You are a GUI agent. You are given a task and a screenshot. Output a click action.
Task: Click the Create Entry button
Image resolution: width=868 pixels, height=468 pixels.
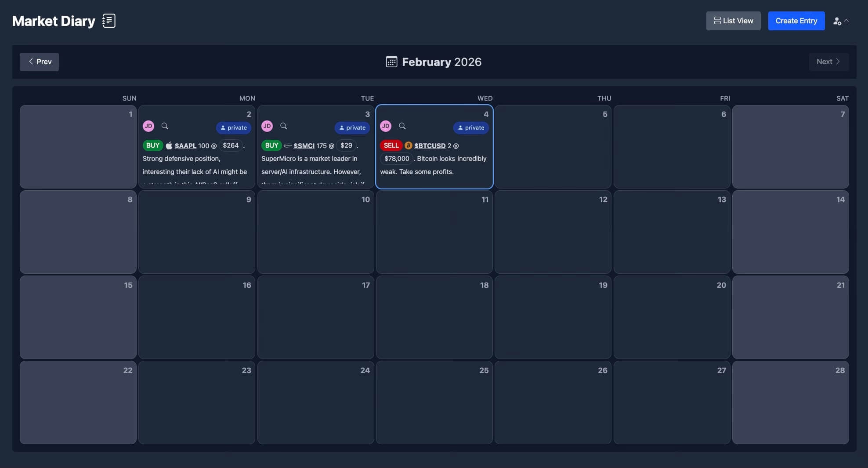click(x=796, y=21)
